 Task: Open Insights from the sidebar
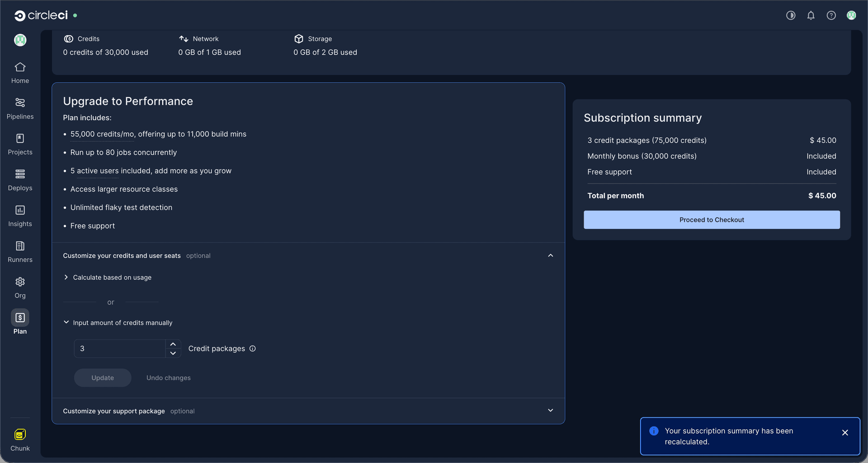tap(20, 210)
